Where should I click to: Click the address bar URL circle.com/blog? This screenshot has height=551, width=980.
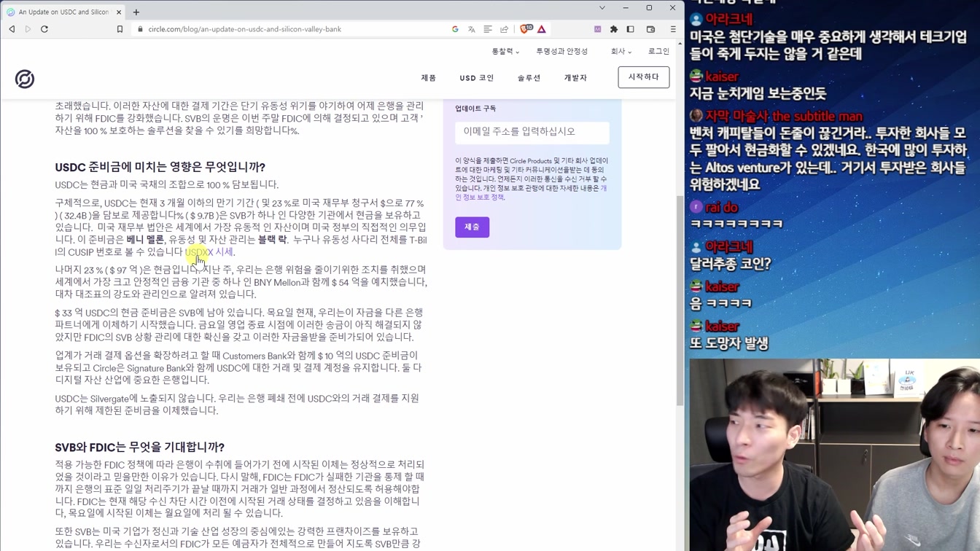pos(244,29)
